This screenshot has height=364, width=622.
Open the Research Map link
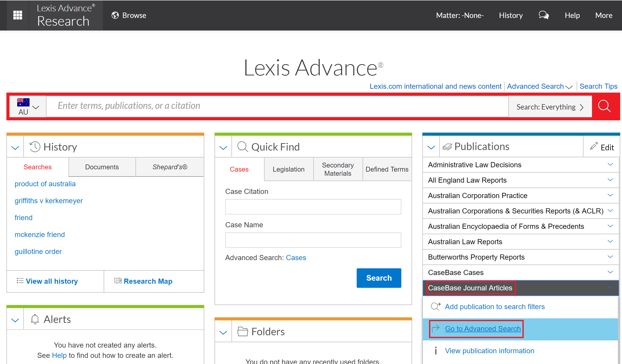pos(148,281)
